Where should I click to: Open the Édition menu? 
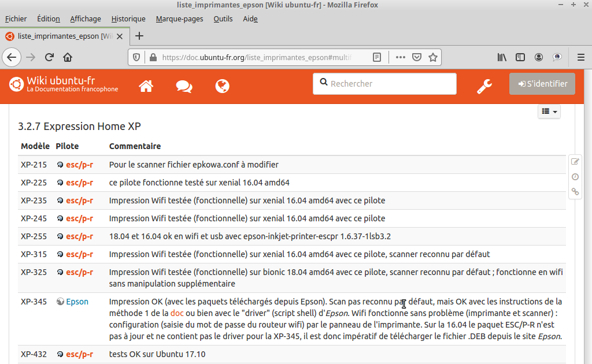(49, 19)
